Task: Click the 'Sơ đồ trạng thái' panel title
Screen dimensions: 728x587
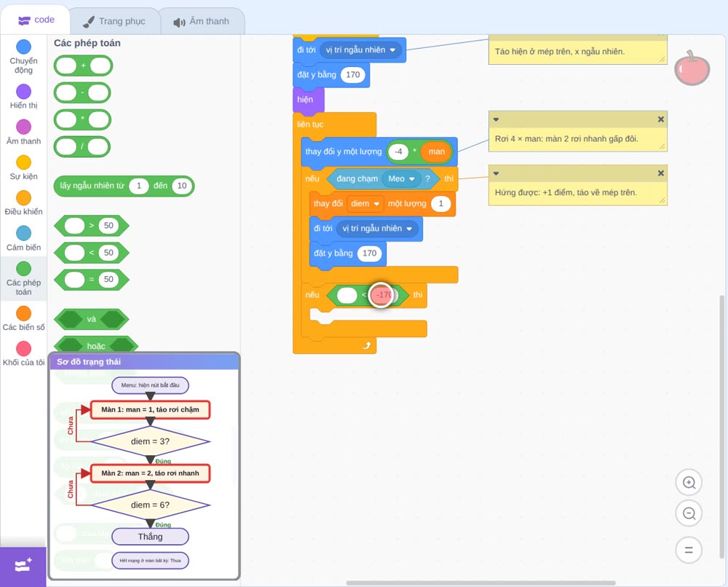Action: [89, 362]
